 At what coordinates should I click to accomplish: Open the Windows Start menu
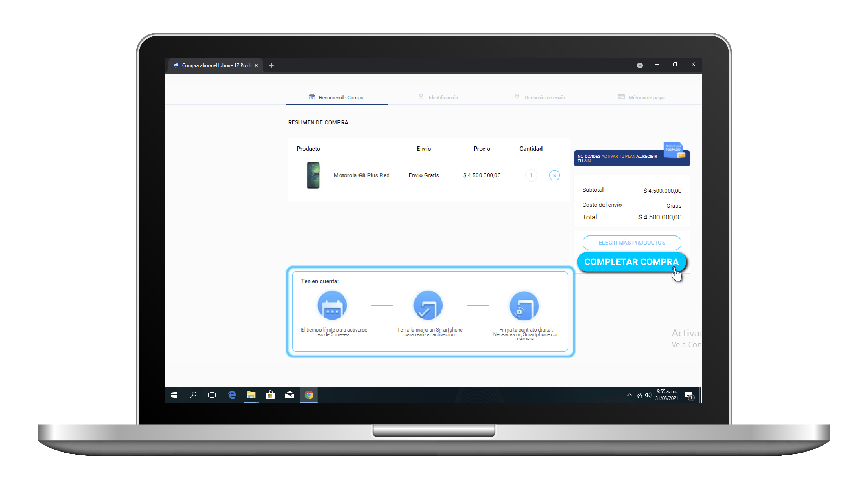(x=174, y=395)
